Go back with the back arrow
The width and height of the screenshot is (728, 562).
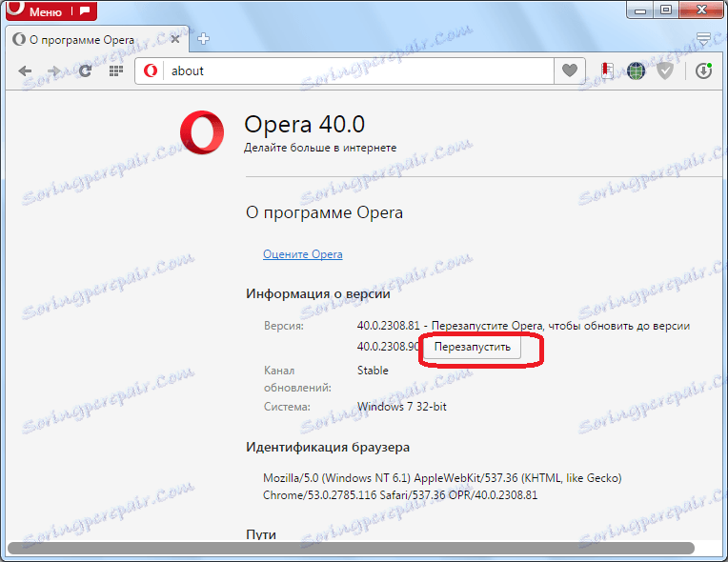click(25, 71)
